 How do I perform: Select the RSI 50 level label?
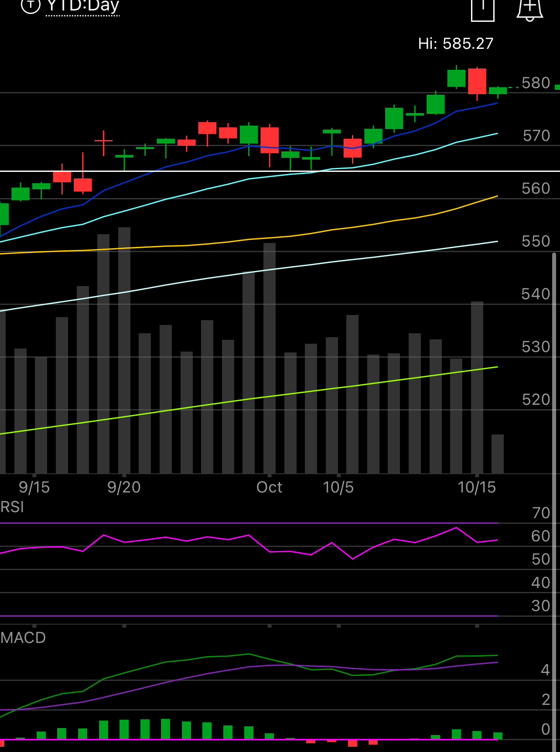point(541,559)
